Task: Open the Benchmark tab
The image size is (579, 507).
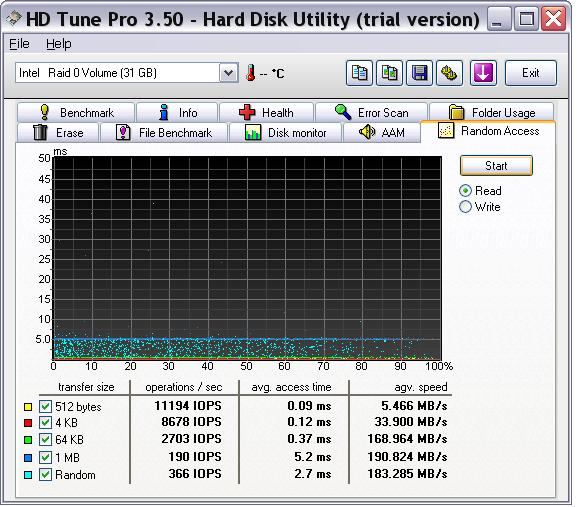Action: 76,112
